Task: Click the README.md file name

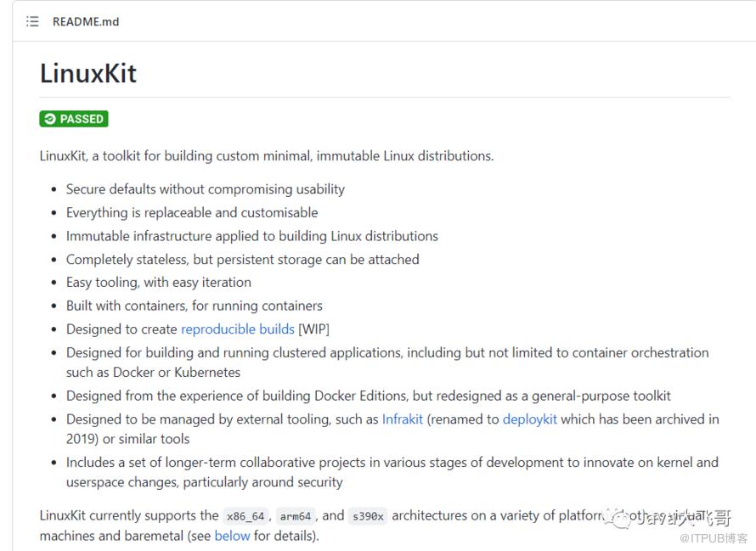Action: coord(86,21)
